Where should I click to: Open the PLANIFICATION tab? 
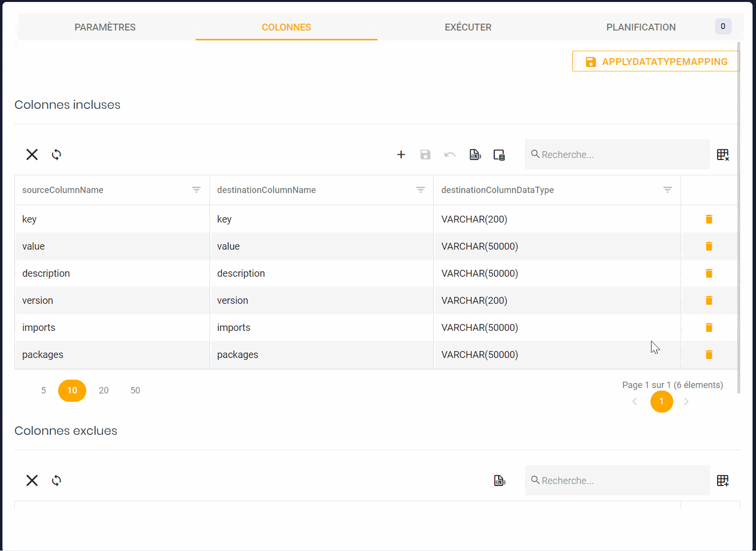(x=641, y=27)
